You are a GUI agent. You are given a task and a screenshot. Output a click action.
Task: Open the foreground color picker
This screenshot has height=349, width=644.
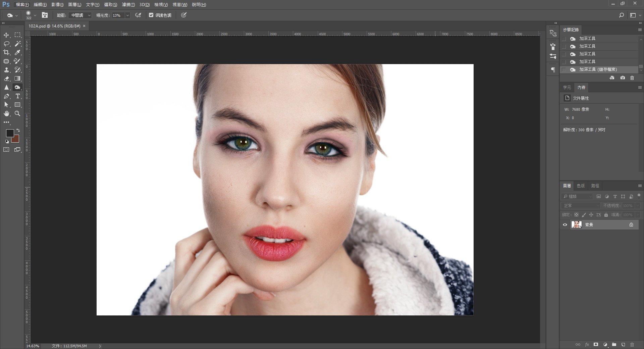[x=10, y=133]
